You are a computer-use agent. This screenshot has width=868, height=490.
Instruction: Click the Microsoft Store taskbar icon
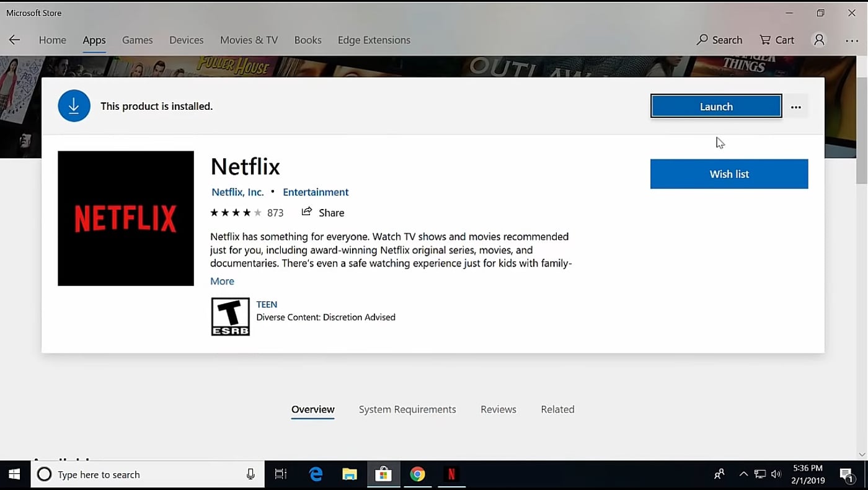pyautogui.click(x=383, y=474)
